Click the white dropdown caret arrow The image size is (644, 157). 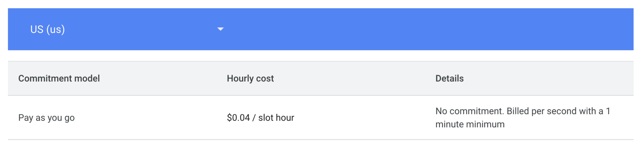pos(220,29)
